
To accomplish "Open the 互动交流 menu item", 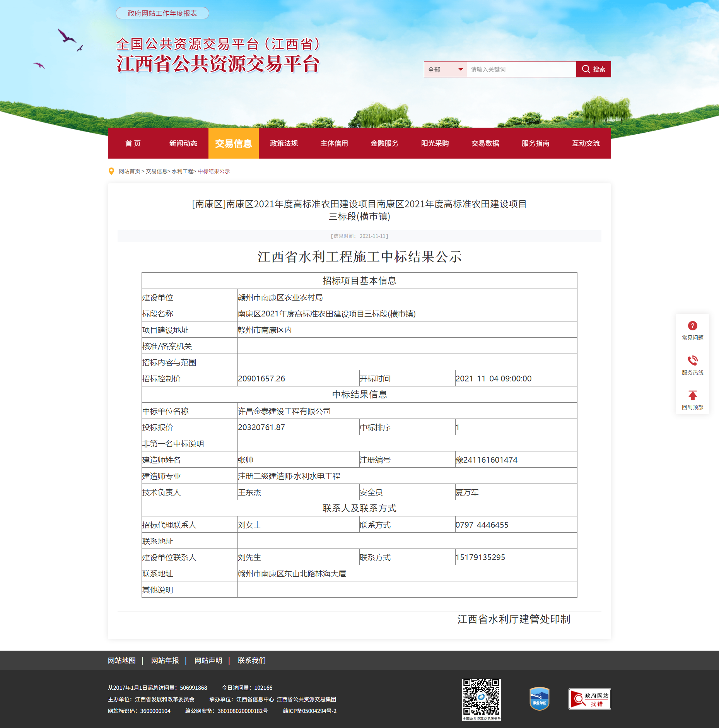I will pyautogui.click(x=586, y=143).
